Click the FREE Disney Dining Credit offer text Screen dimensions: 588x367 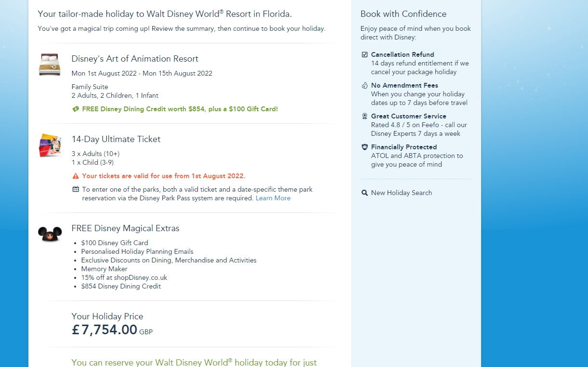pos(180,109)
